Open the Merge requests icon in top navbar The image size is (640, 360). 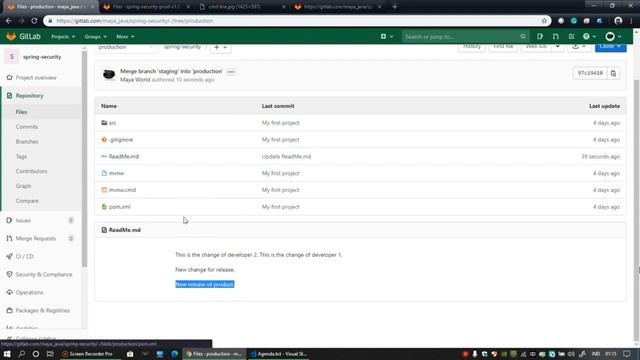tap(556, 37)
